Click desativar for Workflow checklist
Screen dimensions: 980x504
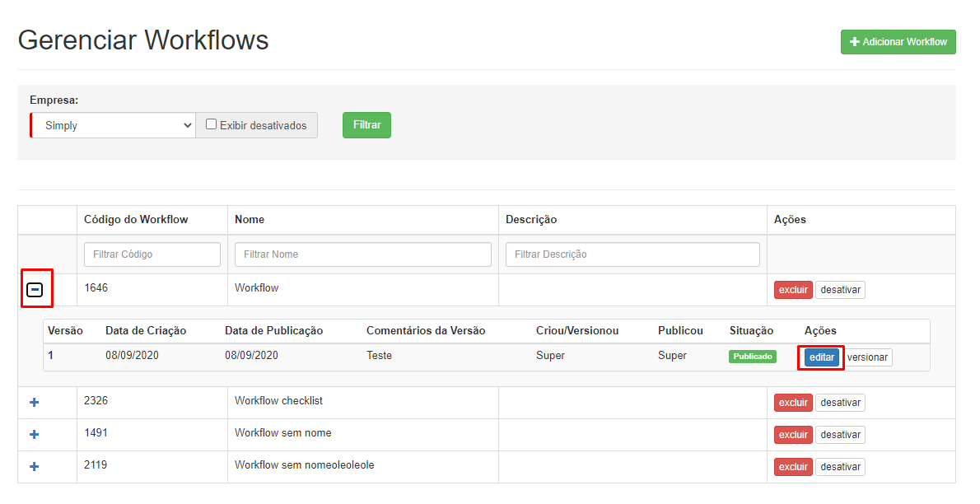[x=841, y=403]
